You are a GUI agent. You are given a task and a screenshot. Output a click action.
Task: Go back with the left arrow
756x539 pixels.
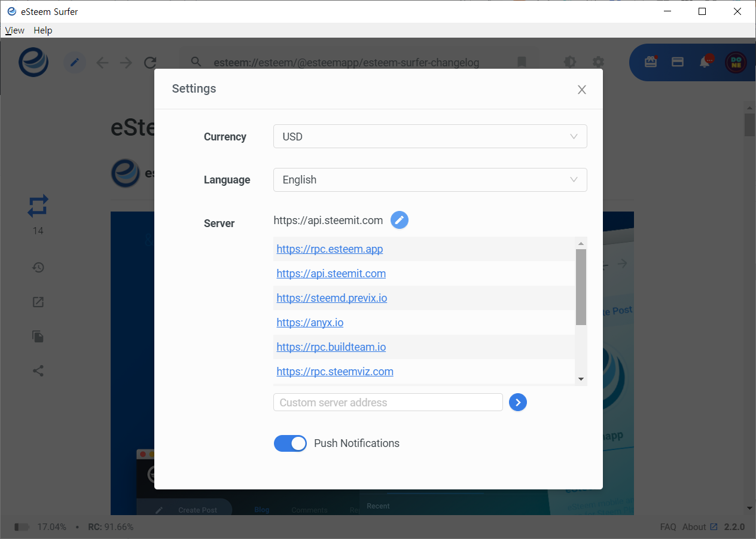103,63
